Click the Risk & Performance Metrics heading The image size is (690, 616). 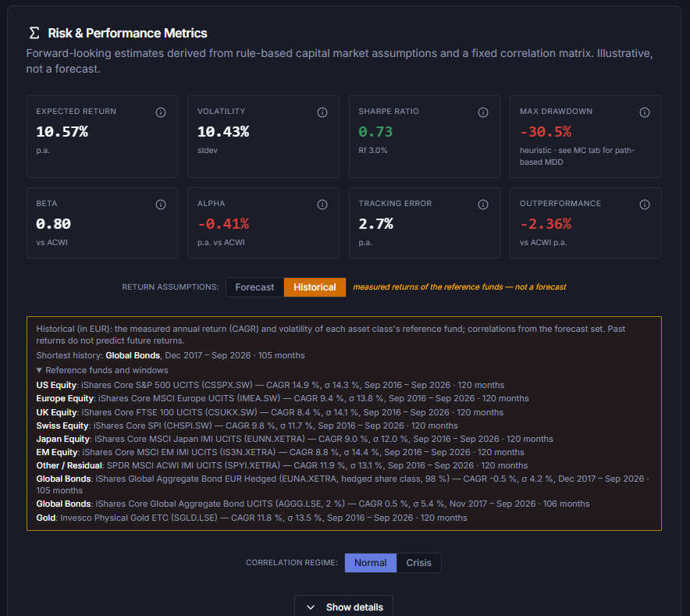tap(127, 33)
